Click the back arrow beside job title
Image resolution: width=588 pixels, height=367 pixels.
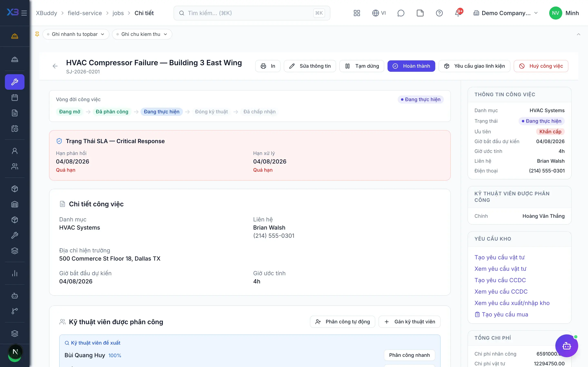(x=55, y=66)
